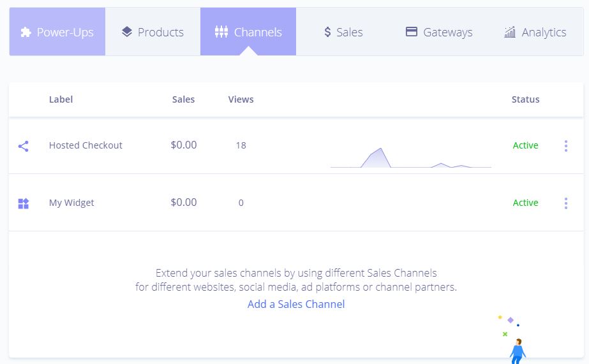Open My Widget three-dot options menu
This screenshot has width=589, height=364.
tap(566, 203)
